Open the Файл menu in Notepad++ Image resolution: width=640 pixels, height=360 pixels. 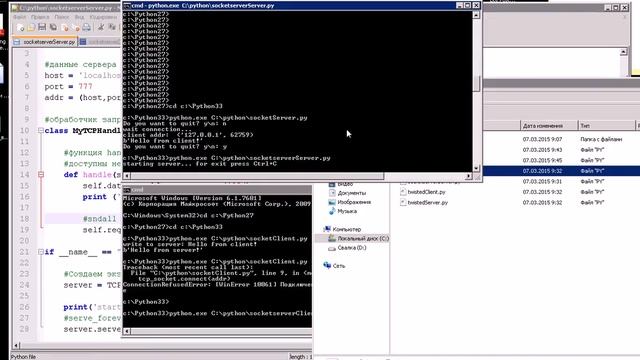pos(20,17)
